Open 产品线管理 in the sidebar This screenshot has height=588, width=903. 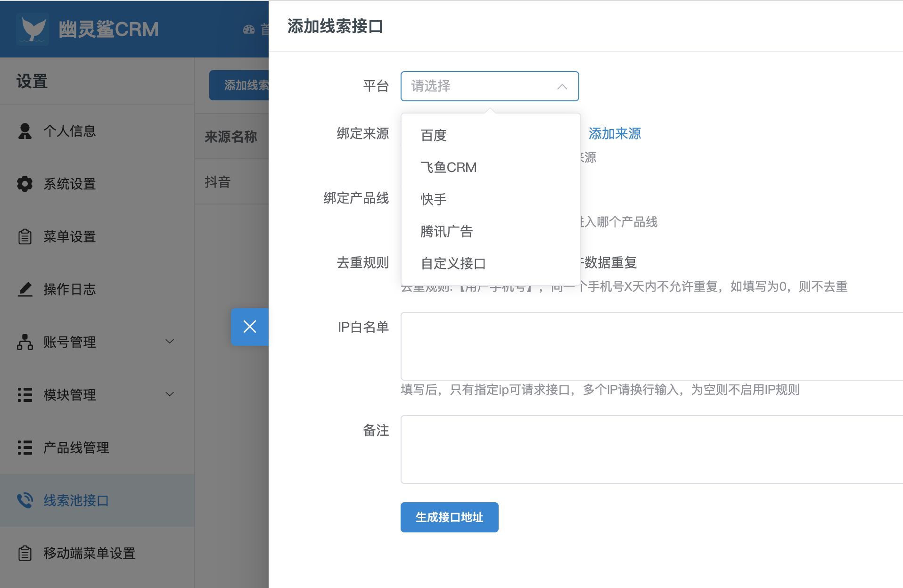point(97,448)
